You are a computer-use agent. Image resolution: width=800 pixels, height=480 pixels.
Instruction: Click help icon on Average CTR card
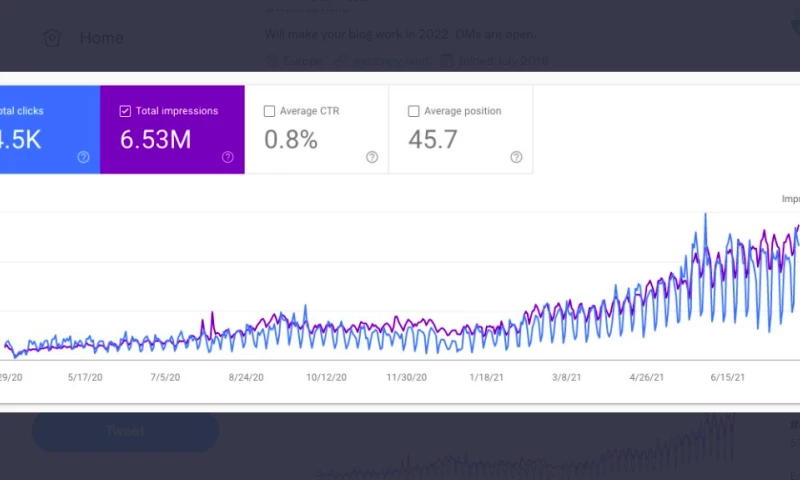(x=372, y=157)
